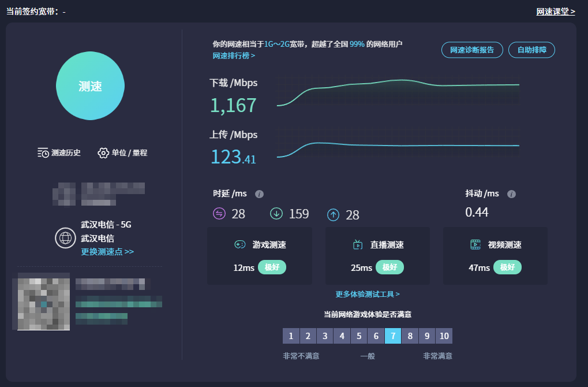Choose rating 5 on satisfaction scale

coord(359,336)
